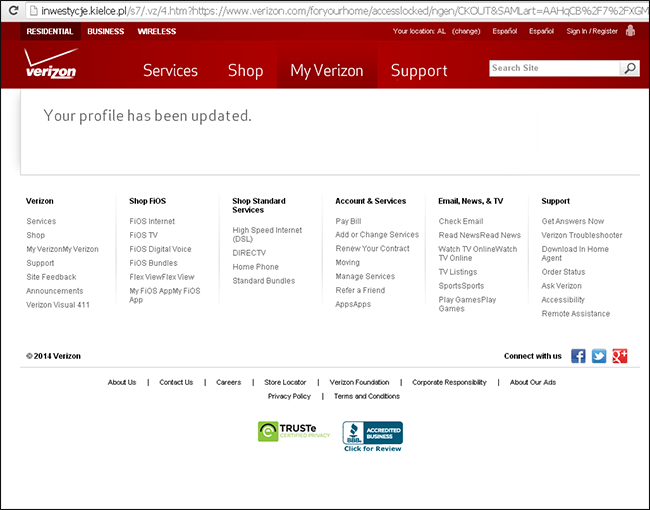Click the Privacy Policy footer link
The width and height of the screenshot is (650, 510).
tap(289, 396)
